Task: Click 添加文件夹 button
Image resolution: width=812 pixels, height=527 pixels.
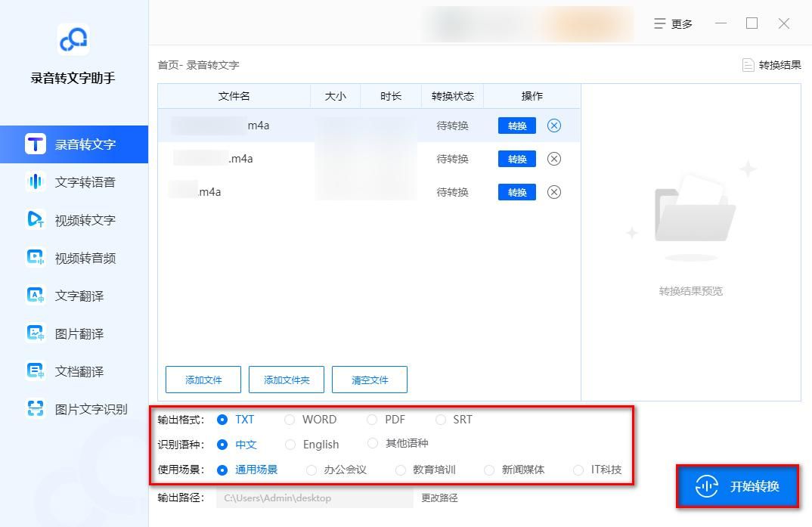Action: pos(287,380)
